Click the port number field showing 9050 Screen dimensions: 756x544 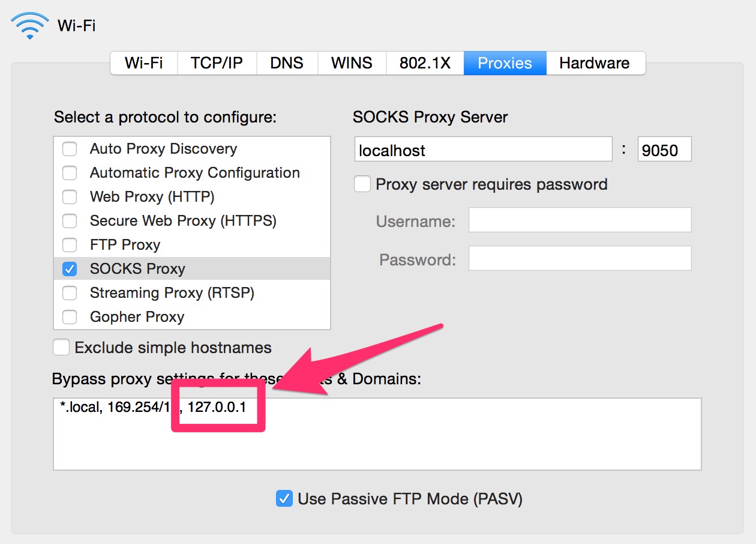[x=664, y=150]
